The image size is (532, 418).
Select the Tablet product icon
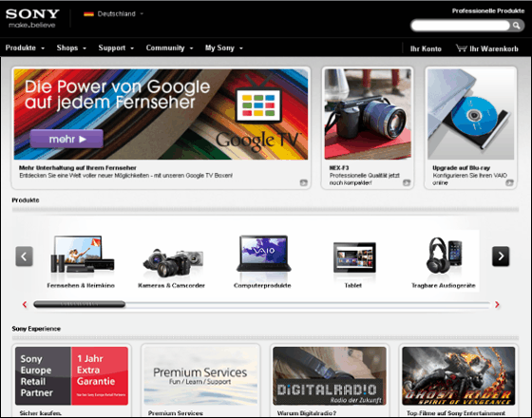[354, 257]
